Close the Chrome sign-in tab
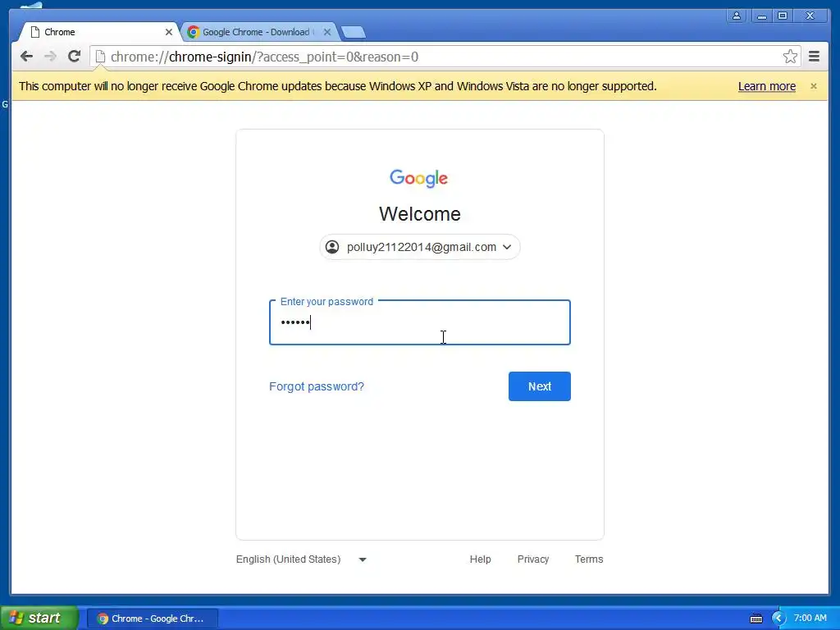This screenshot has width=840, height=630. [x=169, y=32]
